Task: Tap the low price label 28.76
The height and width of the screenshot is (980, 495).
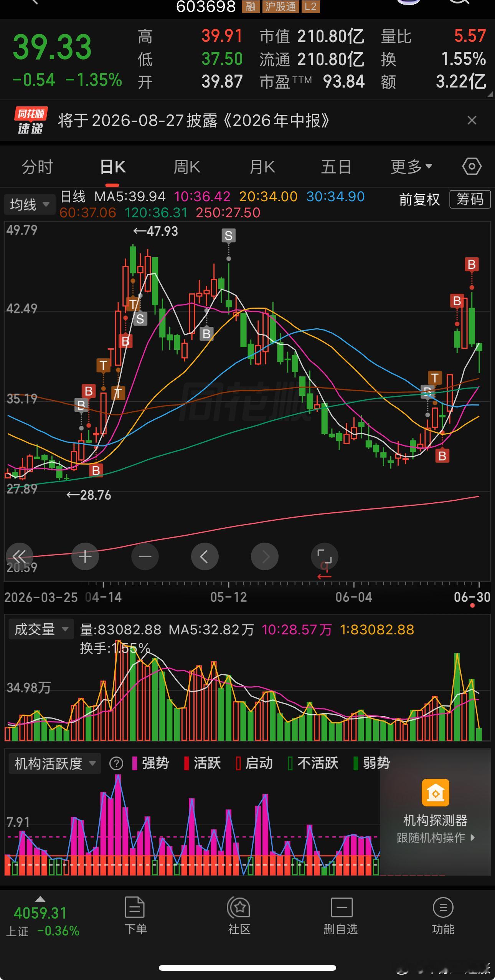Action: (x=89, y=495)
